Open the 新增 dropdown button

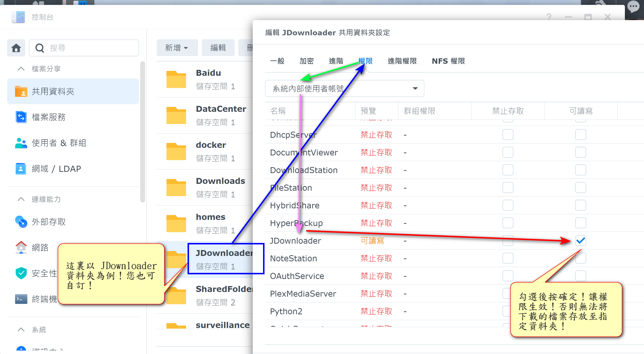point(177,48)
